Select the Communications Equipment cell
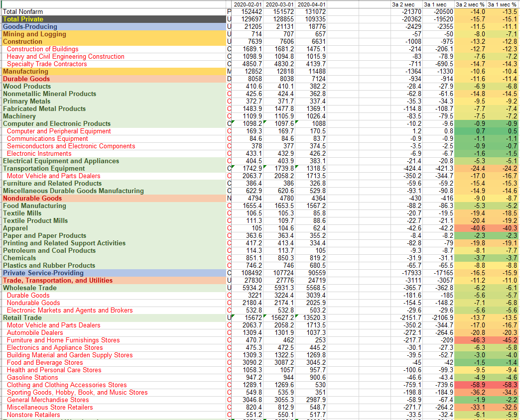The width and height of the screenshot is (520, 420). tap(47, 138)
